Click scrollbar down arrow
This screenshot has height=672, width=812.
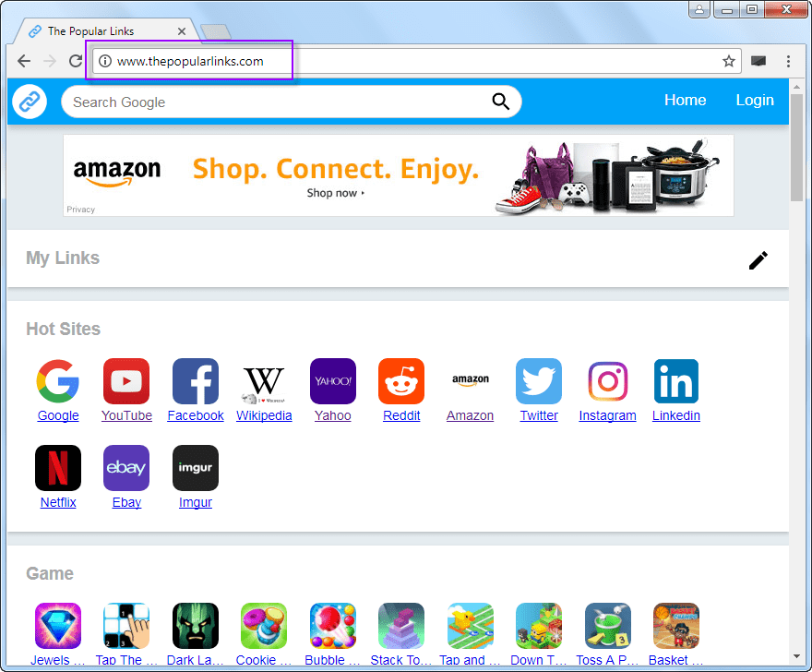tap(796, 657)
